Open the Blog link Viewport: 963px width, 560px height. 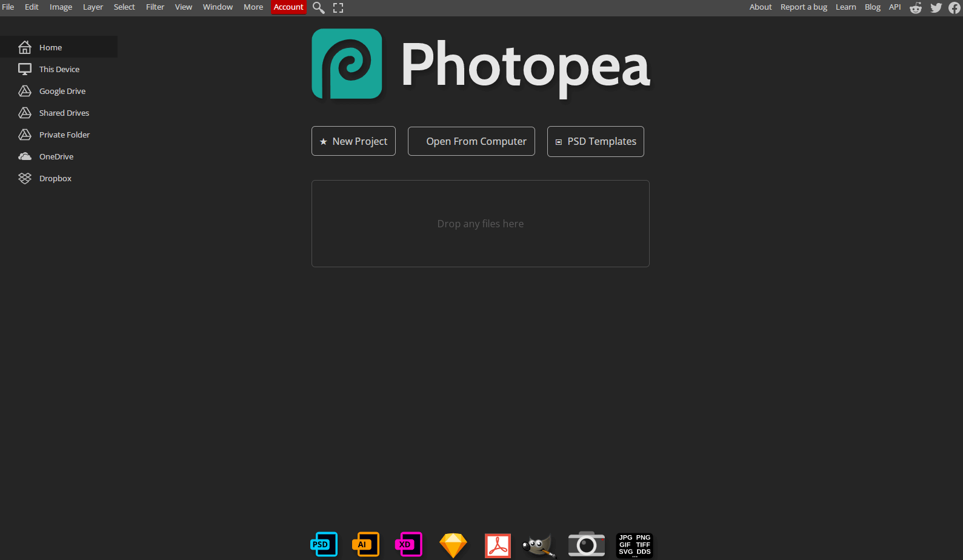click(873, 7)
